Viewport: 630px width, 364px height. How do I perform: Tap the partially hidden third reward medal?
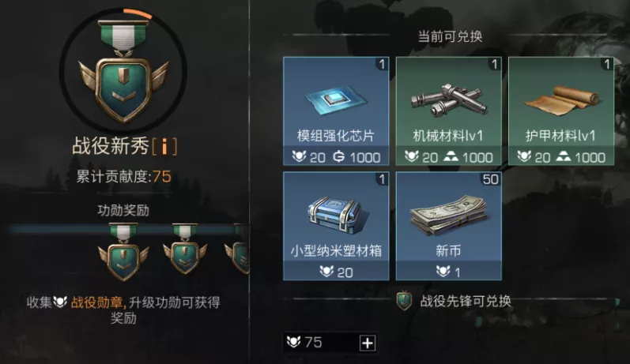click(237, 249)
